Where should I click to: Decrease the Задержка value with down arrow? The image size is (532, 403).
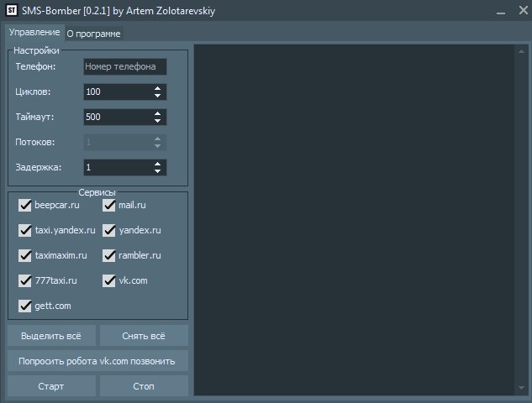(157, 171)
